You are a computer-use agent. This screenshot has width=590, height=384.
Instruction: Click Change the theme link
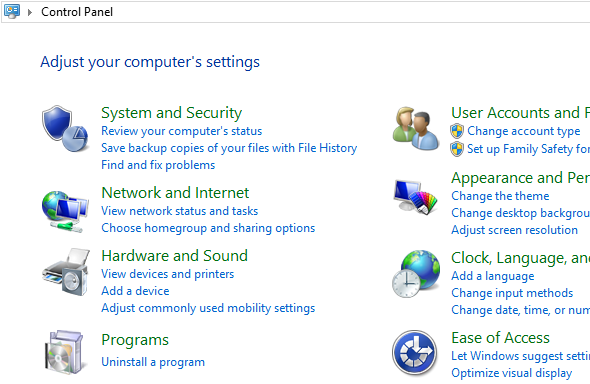pos(500,196)
